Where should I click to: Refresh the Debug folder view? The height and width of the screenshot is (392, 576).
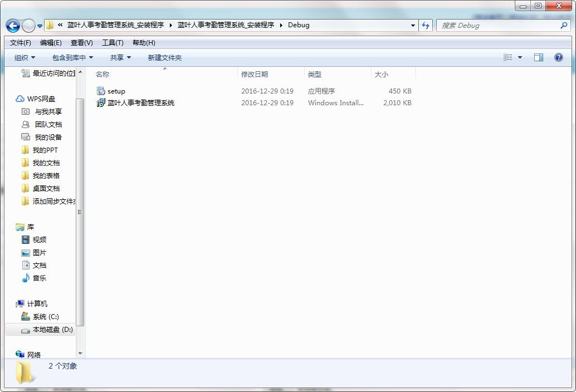(426, 25)
